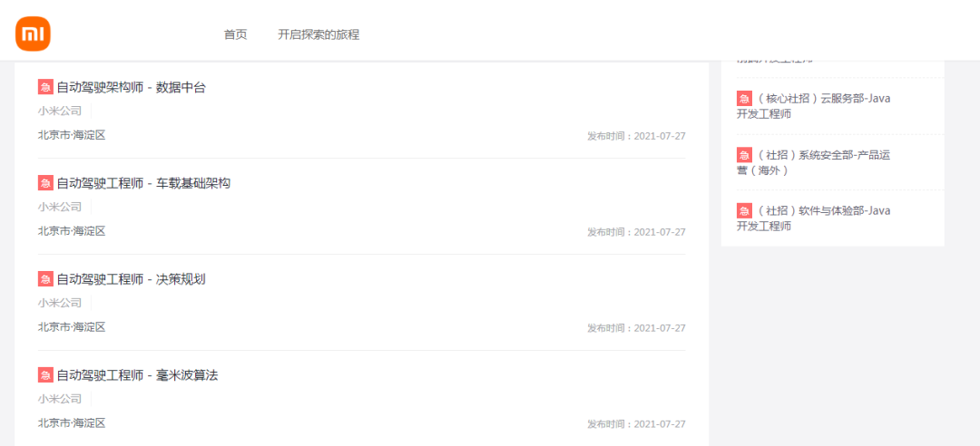Open job 自动驾驶工程师 - 毫米波算法
Viewport: 980px width, 446px height.
[x=138, y=375]
